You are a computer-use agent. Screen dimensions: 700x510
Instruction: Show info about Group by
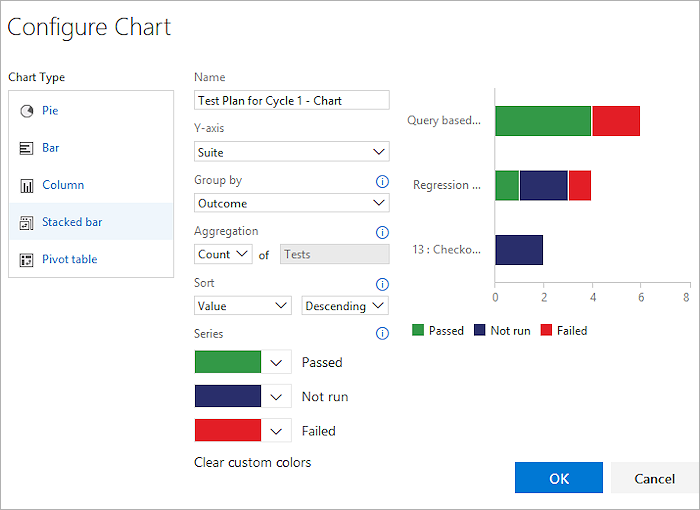click(x=381, y=181)
